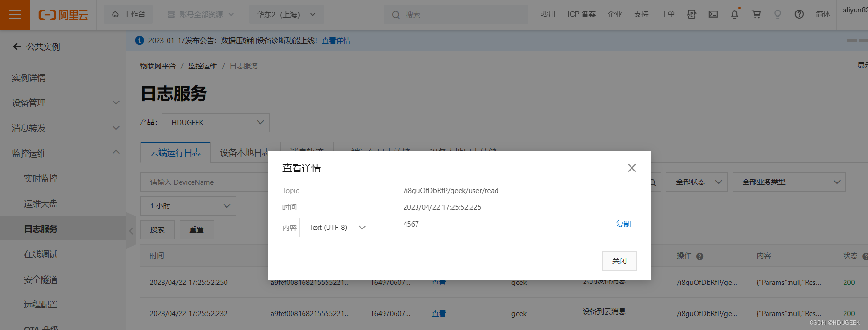Click the lightbulb suggestions icon
The image size is (868, 330).
pyautogui.click(x=778, y=14)
